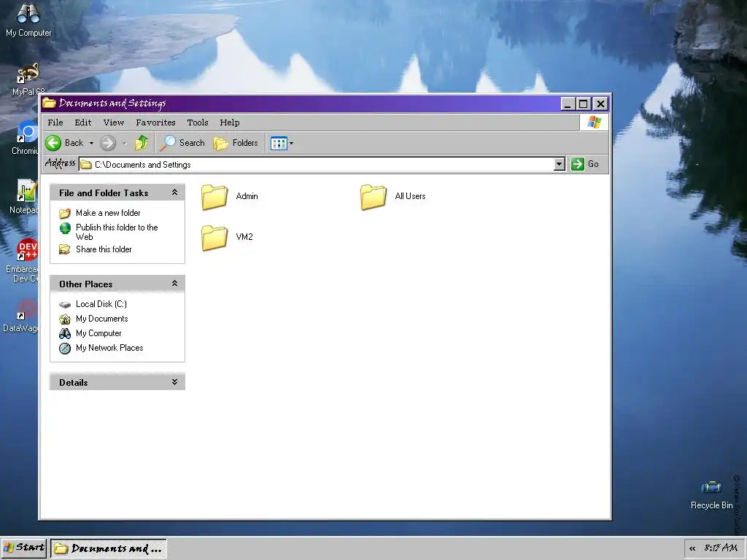The height and width of the screenshot is (560, 747).
Task: Click the folder icon in address bar
Action: [x=86, y=164]
